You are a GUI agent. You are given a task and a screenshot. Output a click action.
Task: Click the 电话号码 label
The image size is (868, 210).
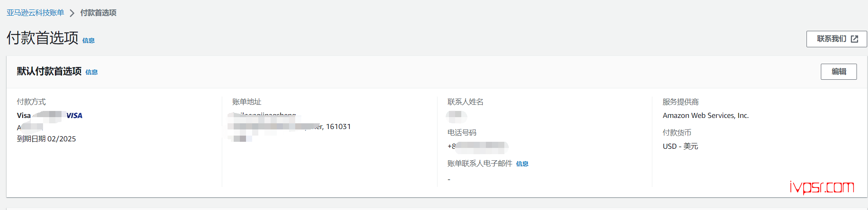coord(462,132)
